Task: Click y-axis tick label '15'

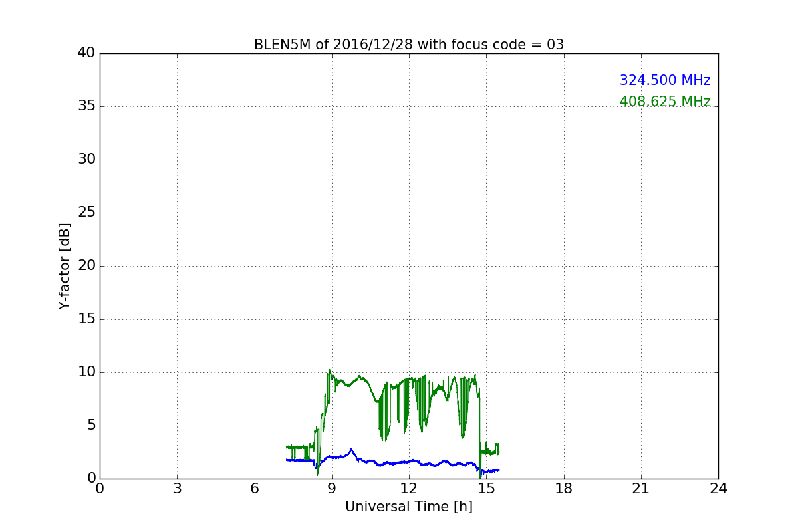Action: [x=86, y=319]
